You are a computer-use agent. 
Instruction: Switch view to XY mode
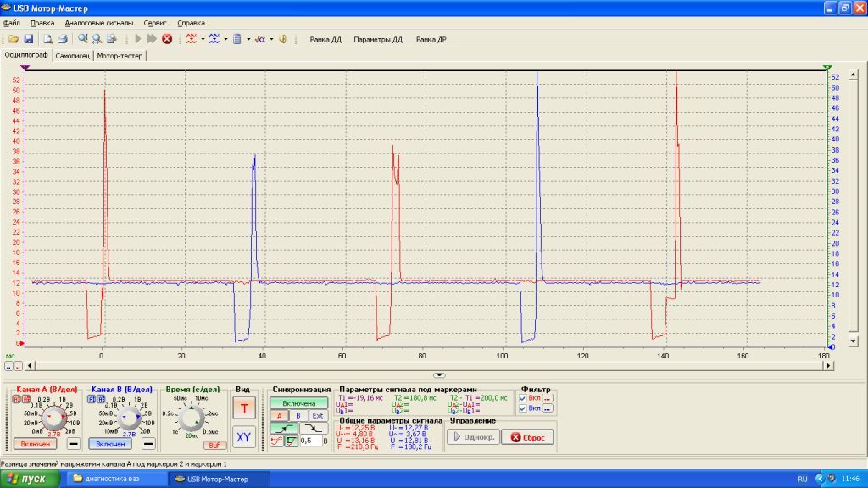point(243,437)
